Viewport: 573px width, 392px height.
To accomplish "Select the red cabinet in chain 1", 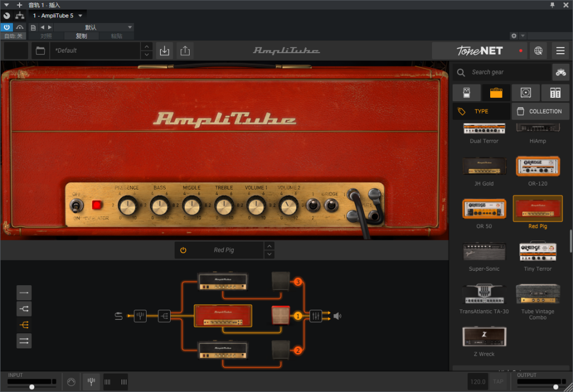I will [x=281, y=315].
